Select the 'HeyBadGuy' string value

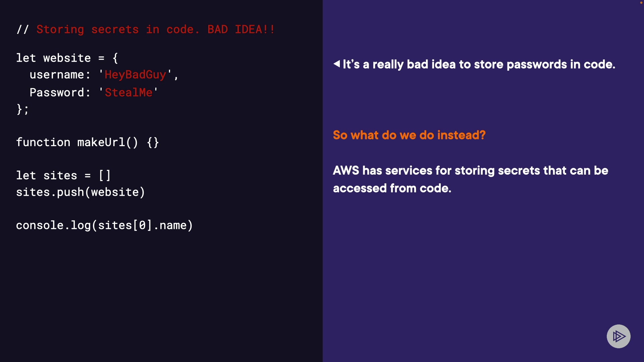coord(135,75)
